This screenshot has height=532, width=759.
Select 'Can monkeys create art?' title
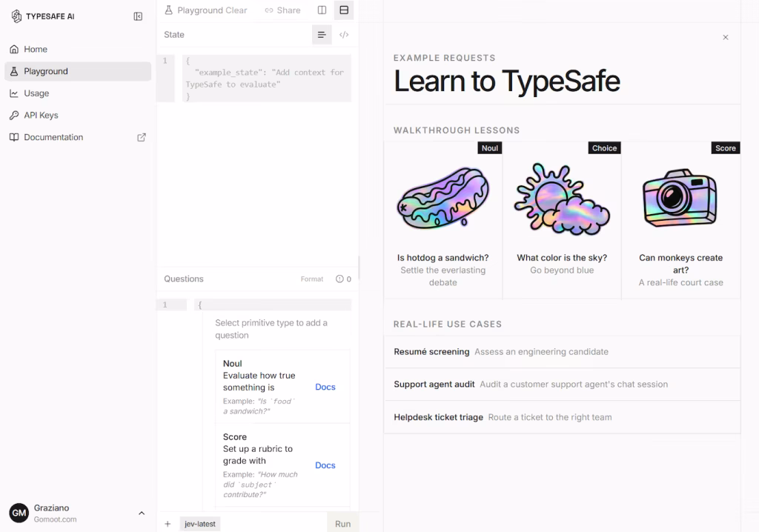(x=680, y=264)
